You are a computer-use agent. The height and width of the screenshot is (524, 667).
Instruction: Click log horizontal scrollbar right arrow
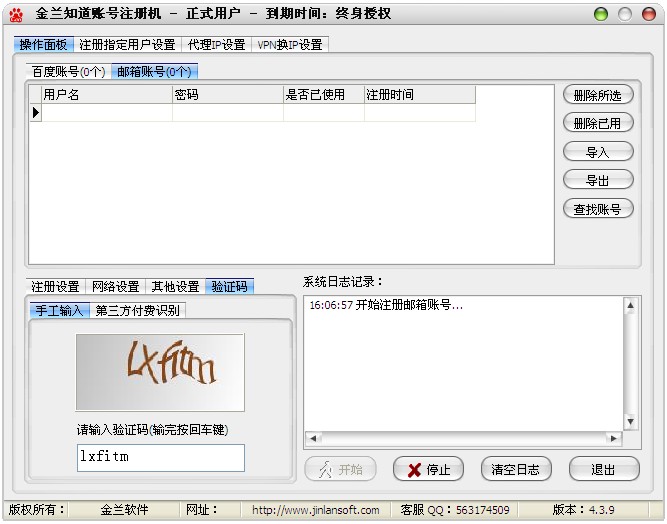coord(613,438)
